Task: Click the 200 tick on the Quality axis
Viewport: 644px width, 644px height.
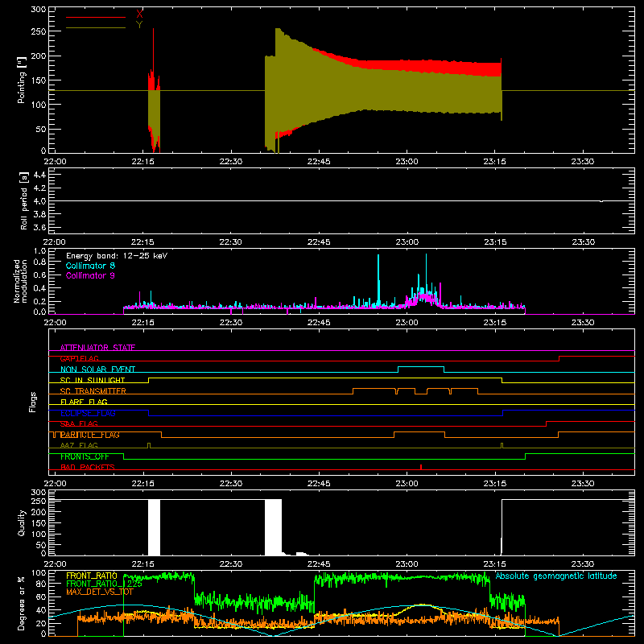Action: pos(39,512)
